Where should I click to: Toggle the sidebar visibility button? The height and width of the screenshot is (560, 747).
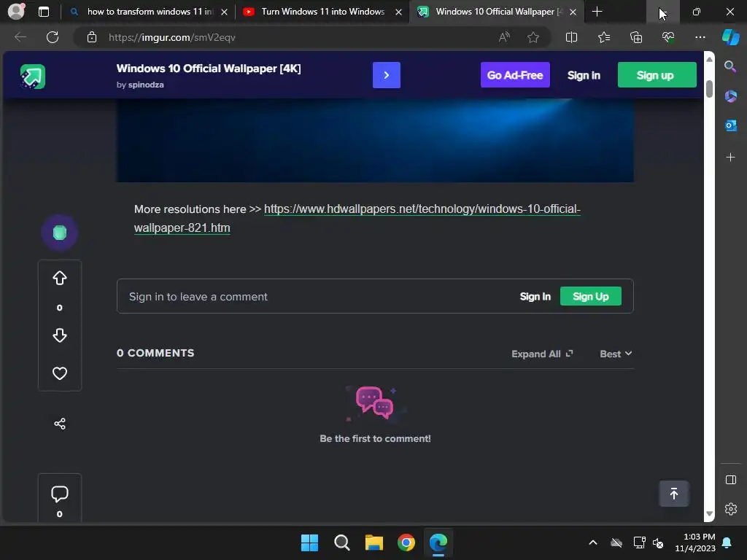click(x=730, y=480)
